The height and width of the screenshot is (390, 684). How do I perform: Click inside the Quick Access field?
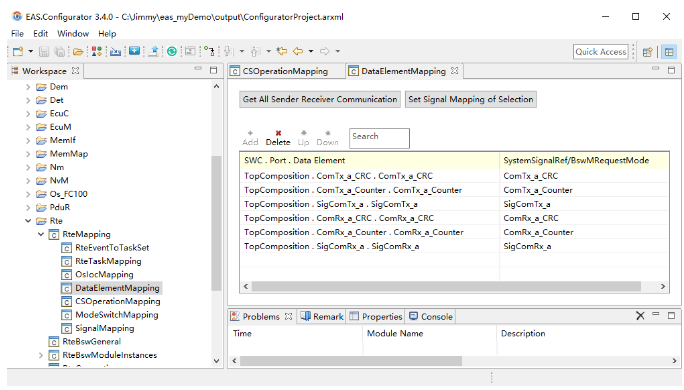[601, 51]
